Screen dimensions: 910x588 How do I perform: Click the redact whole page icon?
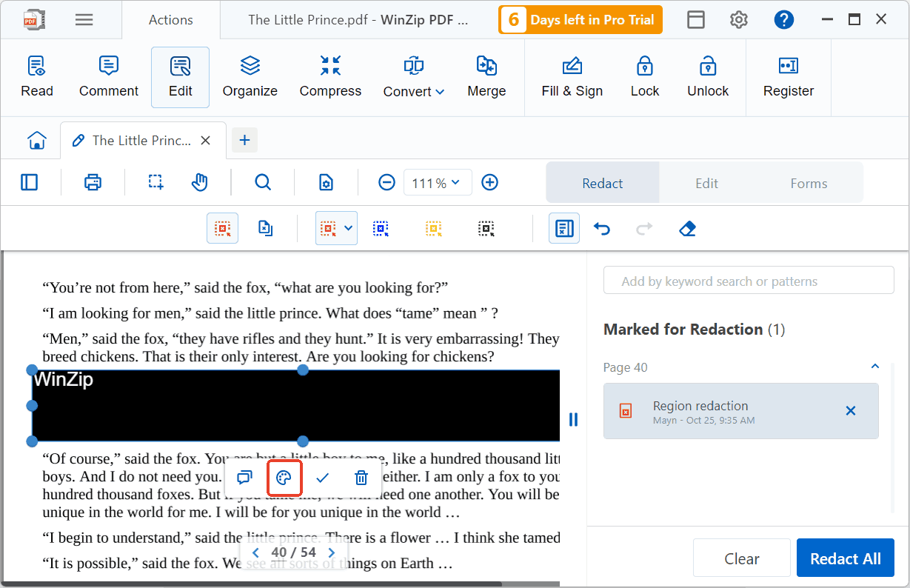(265, 228)
